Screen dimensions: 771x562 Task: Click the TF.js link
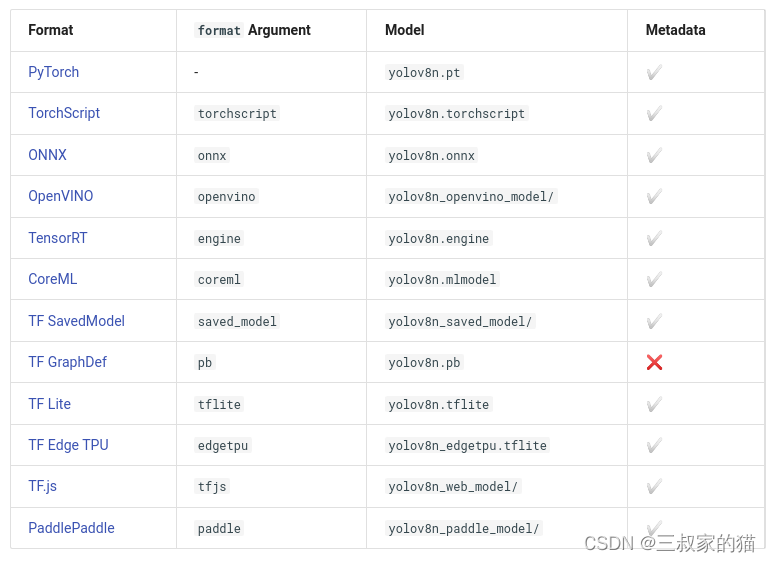coord(42,486)
